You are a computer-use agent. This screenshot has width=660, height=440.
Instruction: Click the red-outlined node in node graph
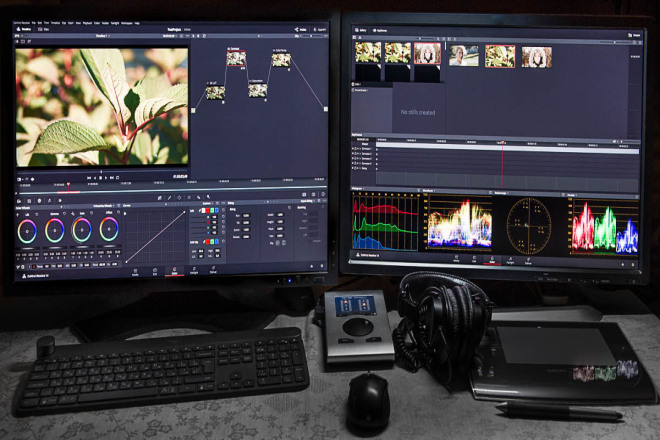[236, 58]
